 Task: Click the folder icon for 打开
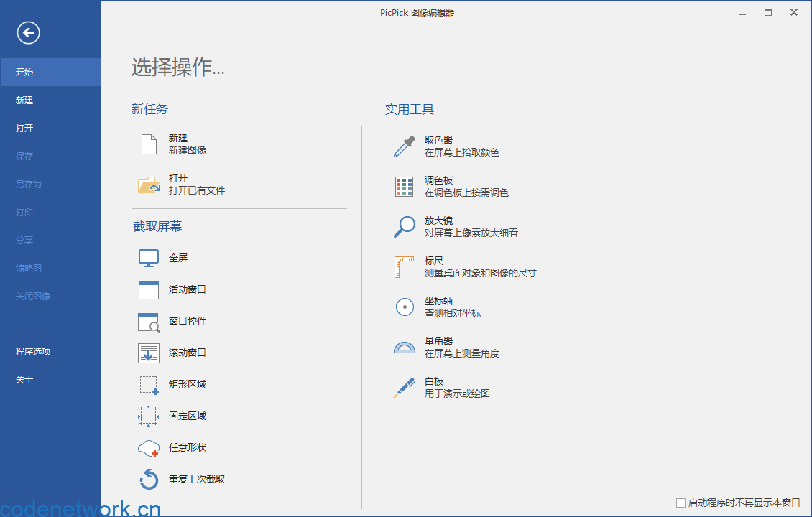[x=149, y=185]
